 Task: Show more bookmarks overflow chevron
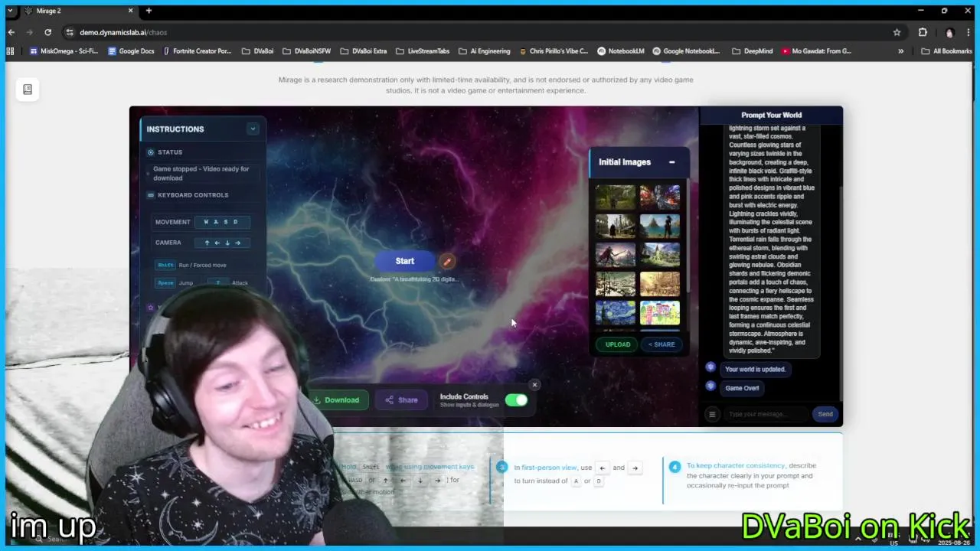tap(901, 51)
